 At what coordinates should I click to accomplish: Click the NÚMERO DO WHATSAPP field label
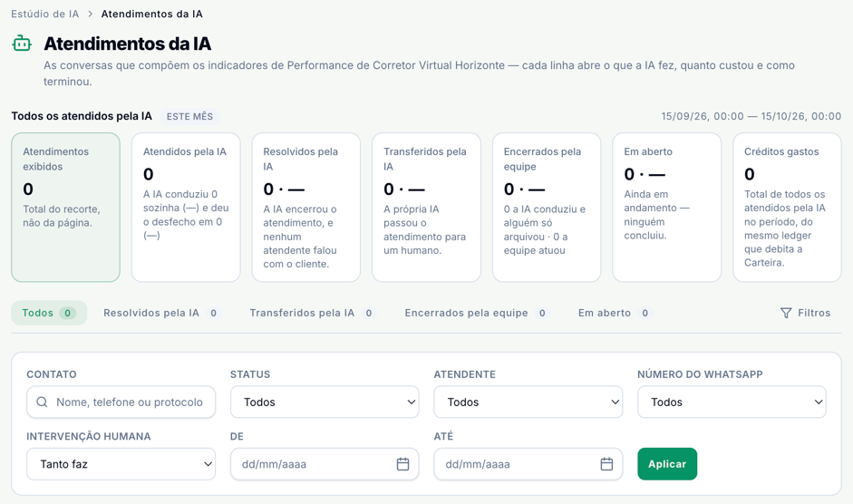tap(700, 374)
